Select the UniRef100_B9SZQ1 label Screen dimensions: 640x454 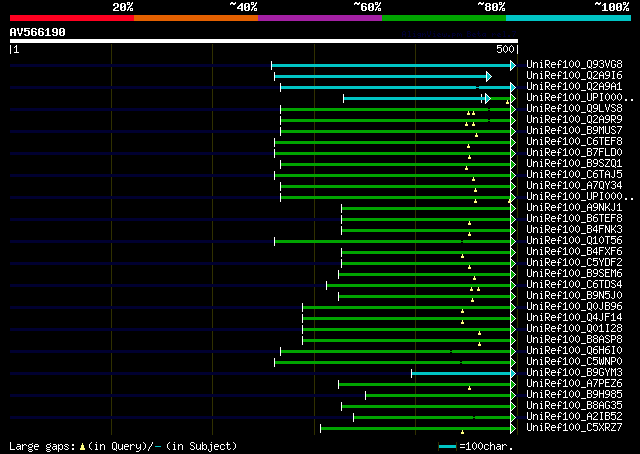click(x=574, y=164)
